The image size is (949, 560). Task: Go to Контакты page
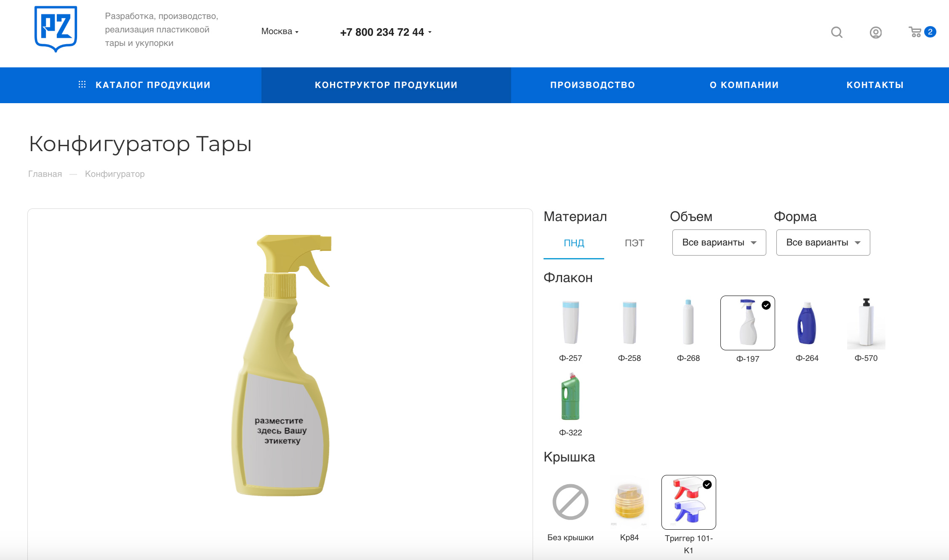tap(875, 85)
